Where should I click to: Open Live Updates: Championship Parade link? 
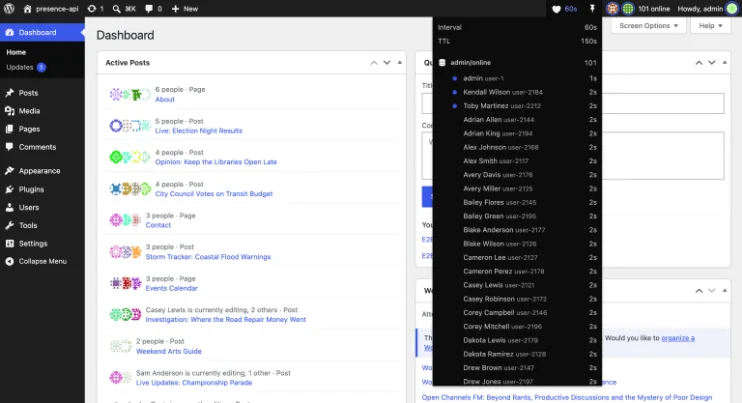(194, 382)
